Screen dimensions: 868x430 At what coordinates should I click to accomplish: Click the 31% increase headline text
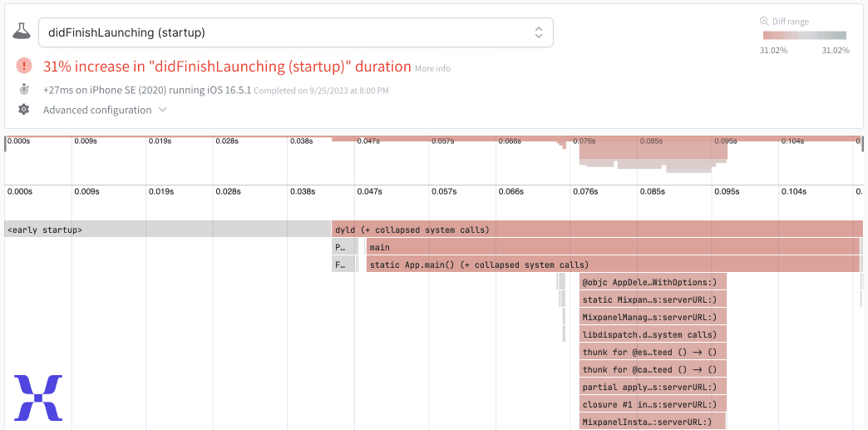pyautogui.click(x=227, y=67)
